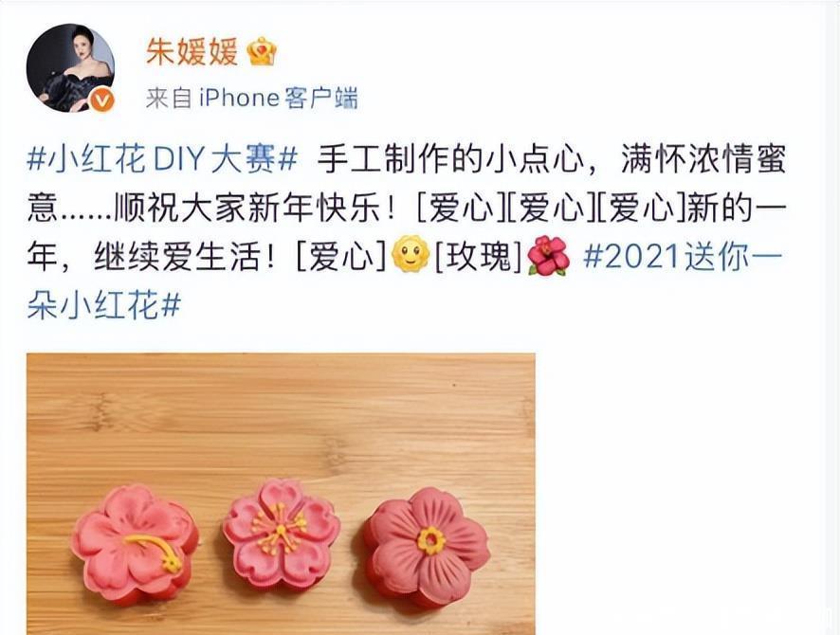Viewport: 840px width, 635px height.
Task: Click the crown membership badge icon
Action: (263, 52)
